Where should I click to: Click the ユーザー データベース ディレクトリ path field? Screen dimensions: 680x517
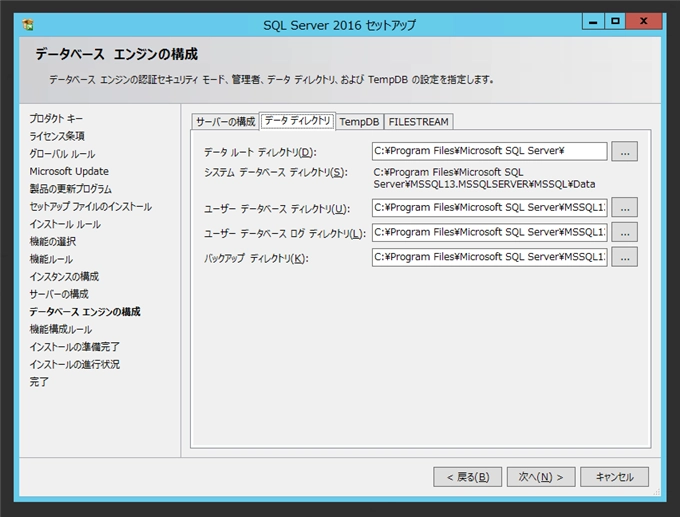tap(490, 208)
